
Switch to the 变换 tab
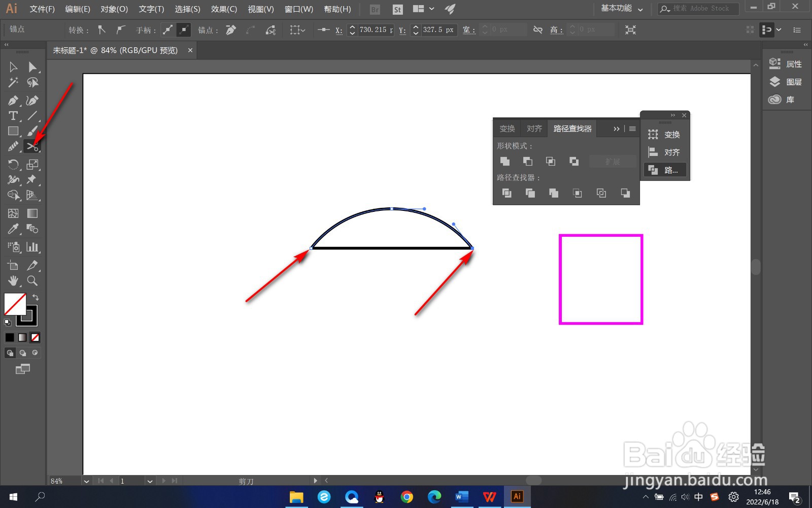pos(507,129)
